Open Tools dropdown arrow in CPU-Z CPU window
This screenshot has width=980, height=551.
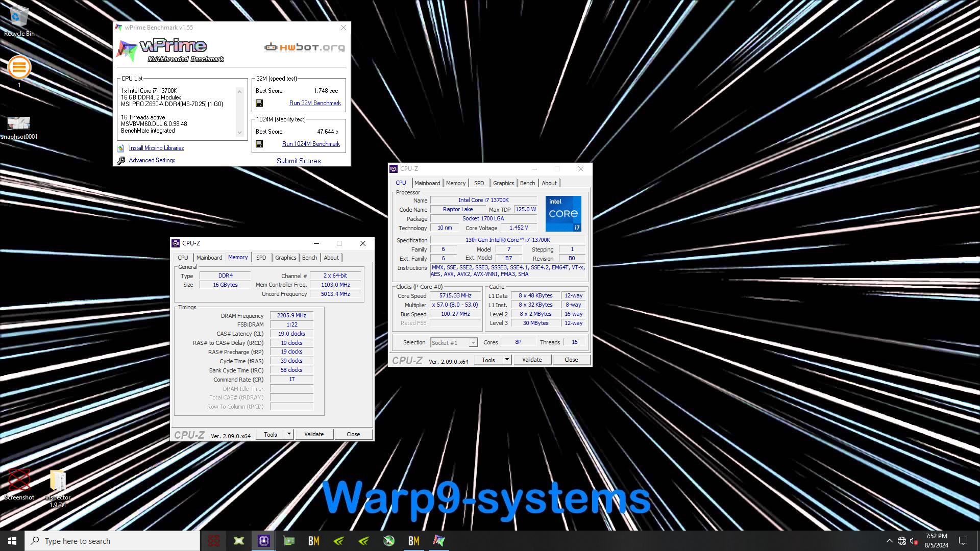pyautogui.click(x=507, y=360)
